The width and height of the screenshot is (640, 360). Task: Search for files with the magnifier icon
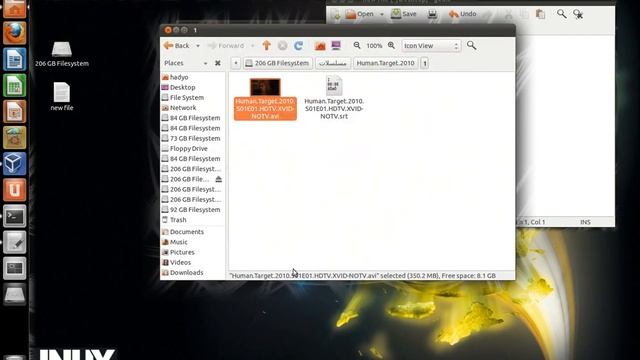[471, 45]
